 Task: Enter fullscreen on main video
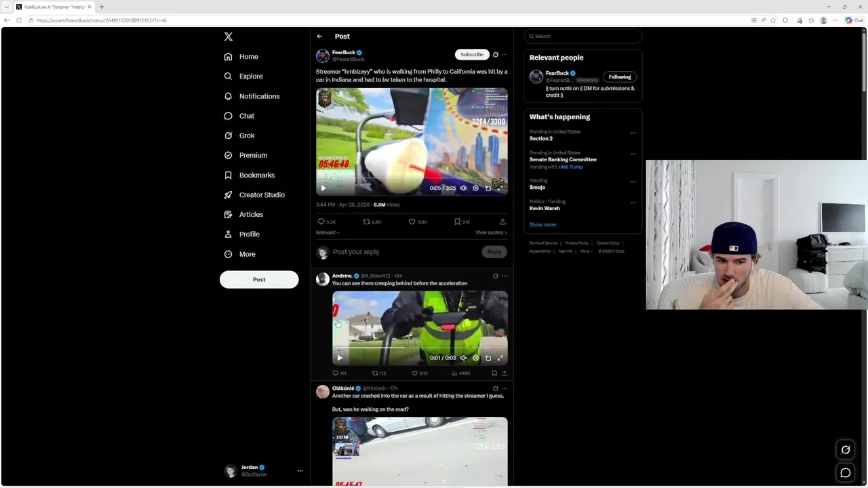500,188
